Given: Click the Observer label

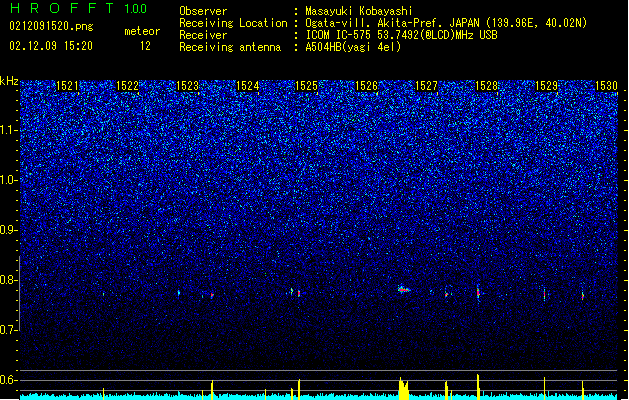Looking at the screenshot, I should point(203,11).
